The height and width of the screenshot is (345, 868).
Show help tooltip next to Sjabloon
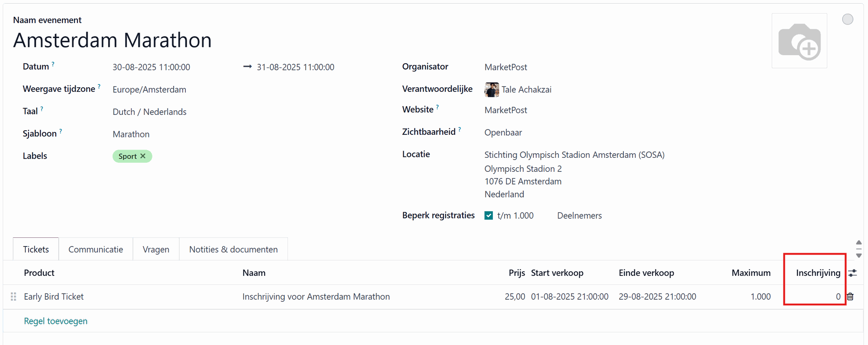pyautogui.click(x=61, y=131)
